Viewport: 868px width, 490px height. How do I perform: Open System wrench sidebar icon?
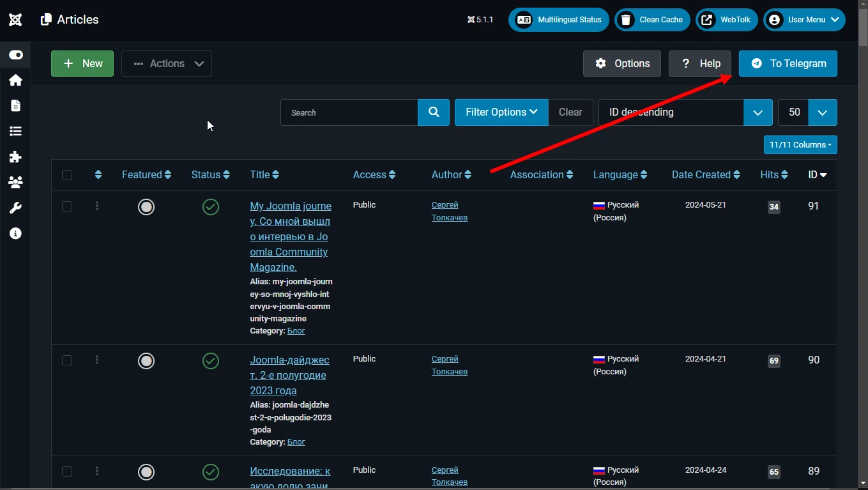[15, 208]
